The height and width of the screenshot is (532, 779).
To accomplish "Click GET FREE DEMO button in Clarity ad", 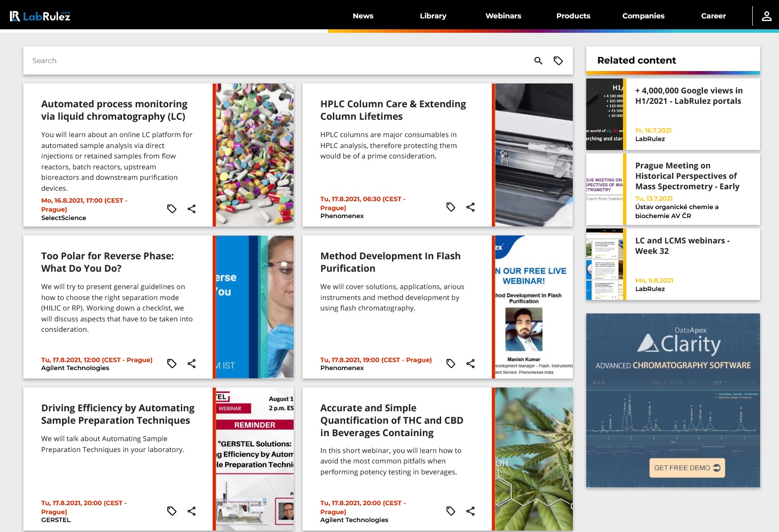I will click(x=687, y=468).
